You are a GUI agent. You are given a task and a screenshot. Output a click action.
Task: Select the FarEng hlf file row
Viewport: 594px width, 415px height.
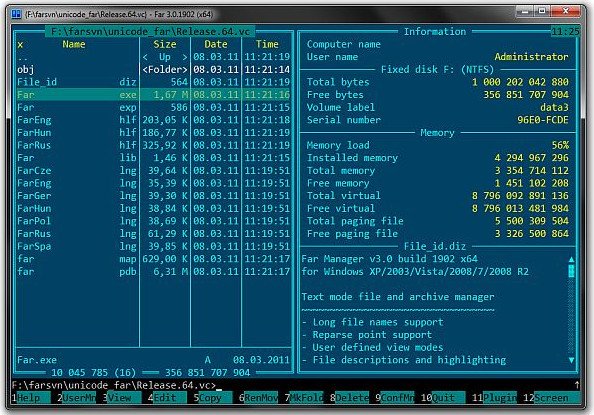click(153, 120)
